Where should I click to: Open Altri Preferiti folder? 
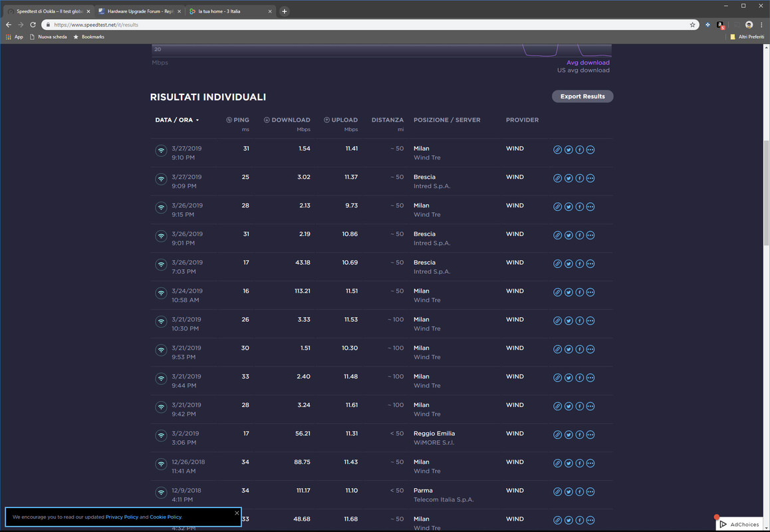coord(747,37)
